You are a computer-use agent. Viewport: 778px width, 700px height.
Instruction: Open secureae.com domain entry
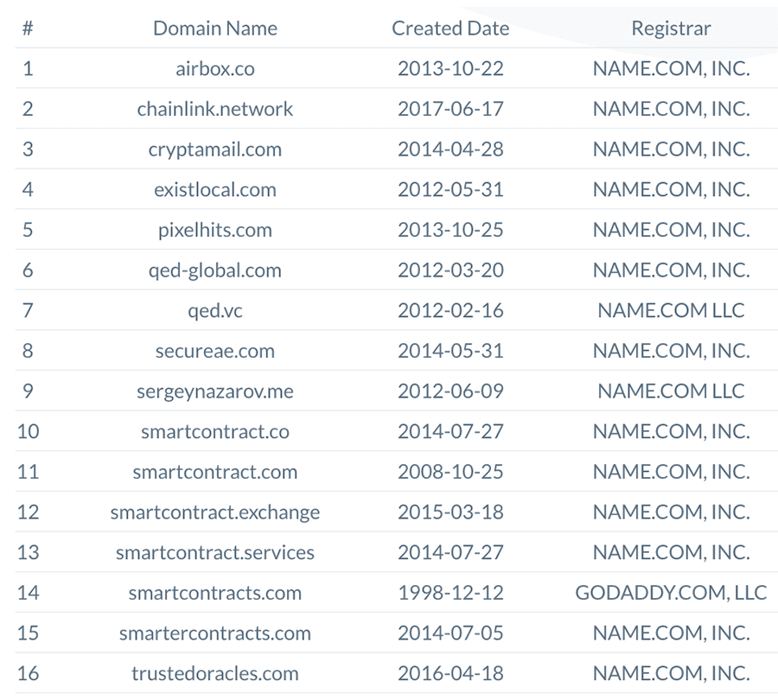coord(215,351)
